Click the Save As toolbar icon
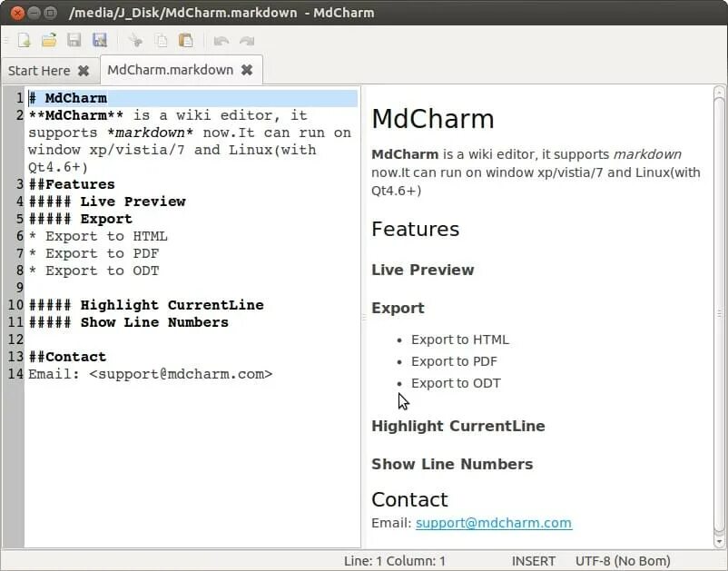 point(99,40)
